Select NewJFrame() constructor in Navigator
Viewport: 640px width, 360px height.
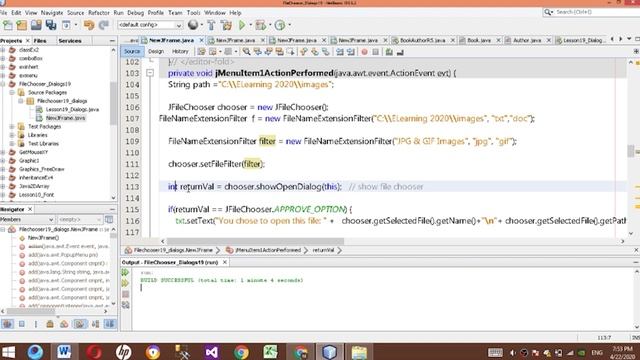43,238
